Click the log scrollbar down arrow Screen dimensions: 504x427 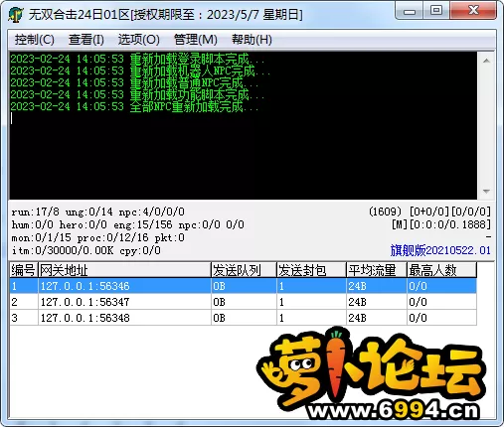click(486, 192)
